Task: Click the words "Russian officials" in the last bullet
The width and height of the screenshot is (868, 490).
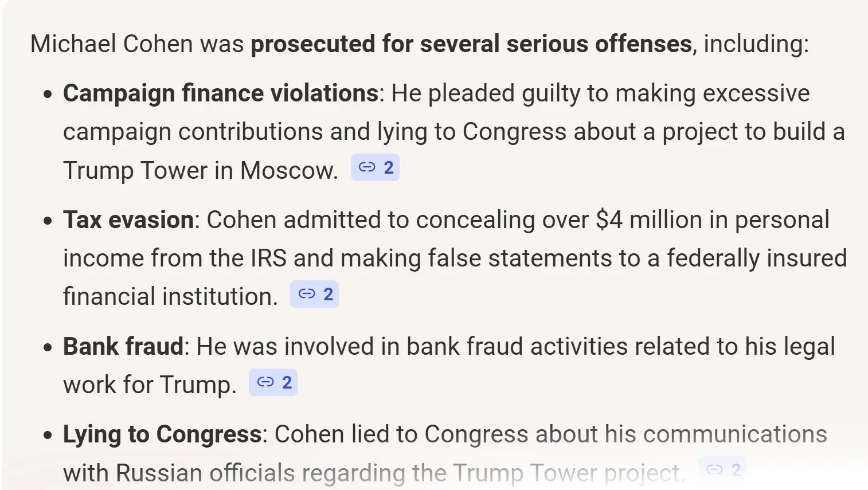Action: tap(205, 473)
